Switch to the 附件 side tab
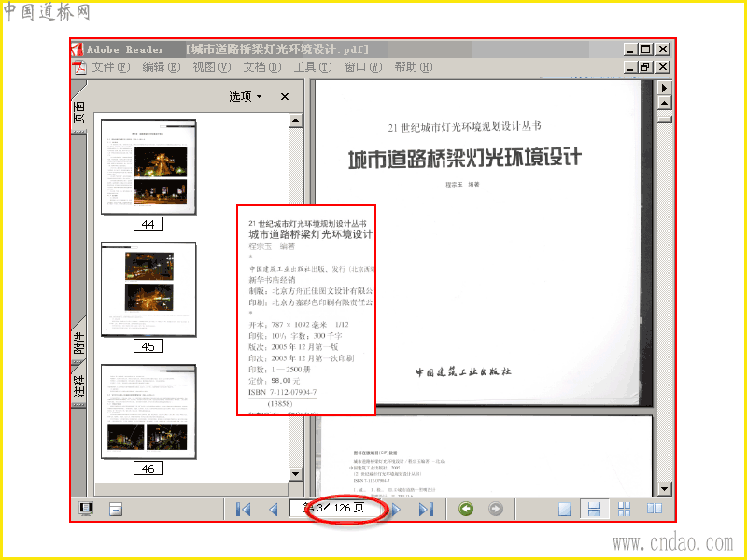The height and width of the screenshot is (560, 747). click(x=79, y=342)
